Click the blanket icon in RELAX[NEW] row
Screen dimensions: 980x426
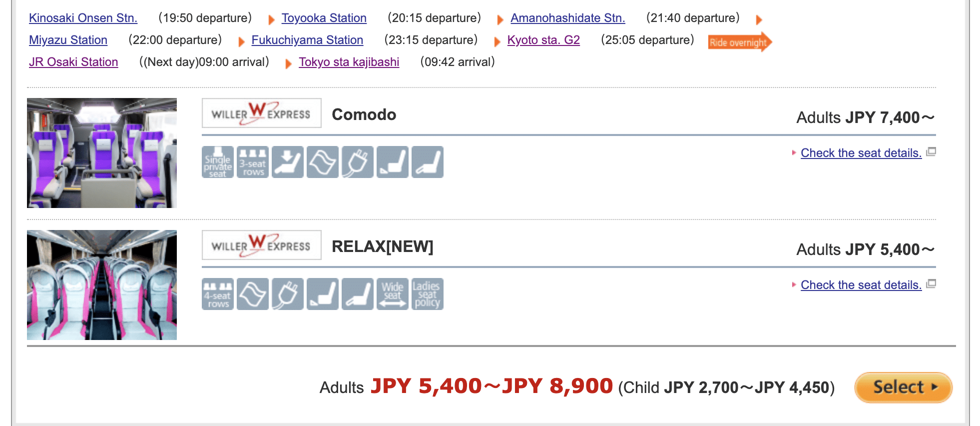(x=253, y=294)
